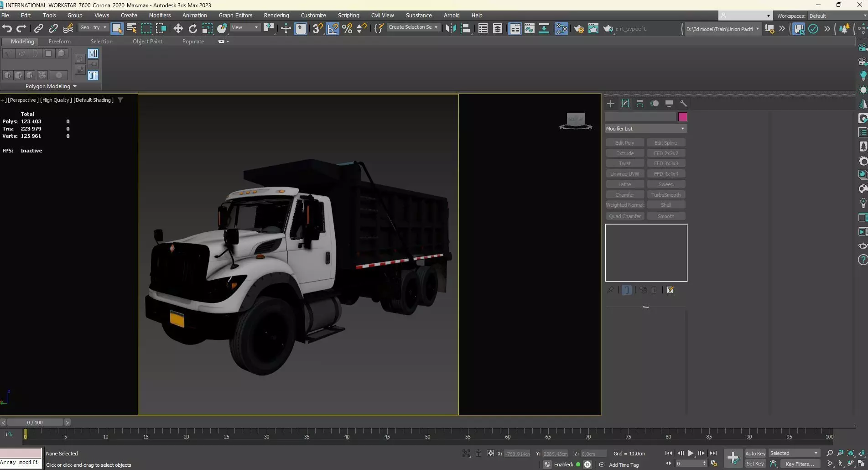Image resolution: width=868 pixels, height=470 pixels.
Task: Open the Scripting menu
Action: tap(348, 16)
